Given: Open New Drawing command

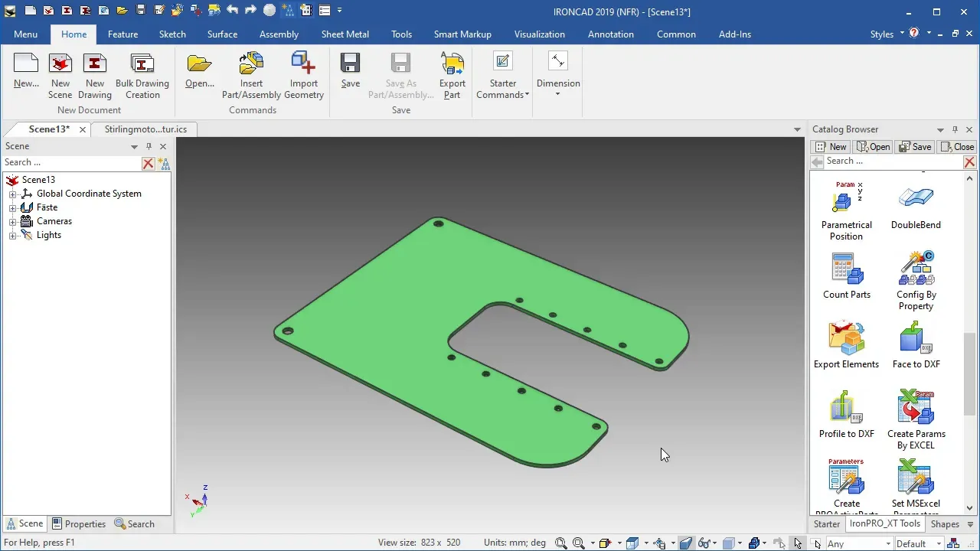Looking at the screenshot, I should pos(95,76).
